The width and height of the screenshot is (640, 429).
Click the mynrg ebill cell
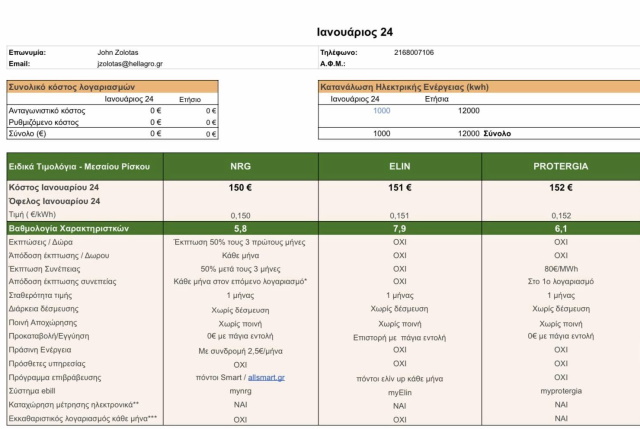(240, 391)
